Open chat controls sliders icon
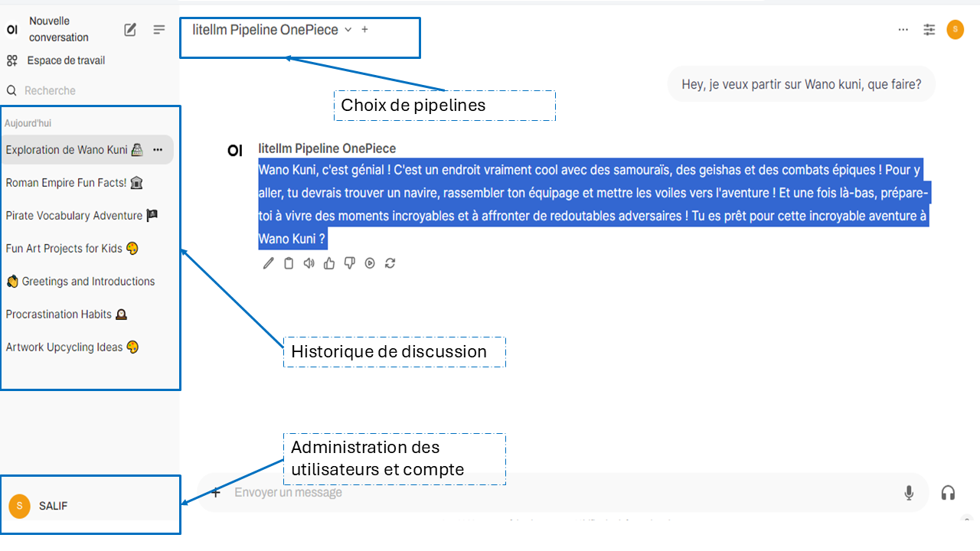Screen dimensions: 980x551 tap(929, 30)
